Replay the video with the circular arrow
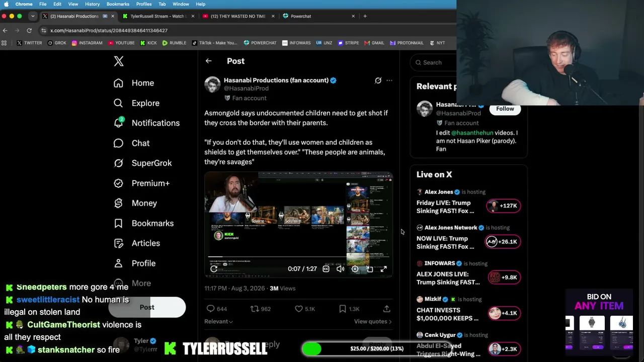644x362 pixels. [x=214, y=269]
